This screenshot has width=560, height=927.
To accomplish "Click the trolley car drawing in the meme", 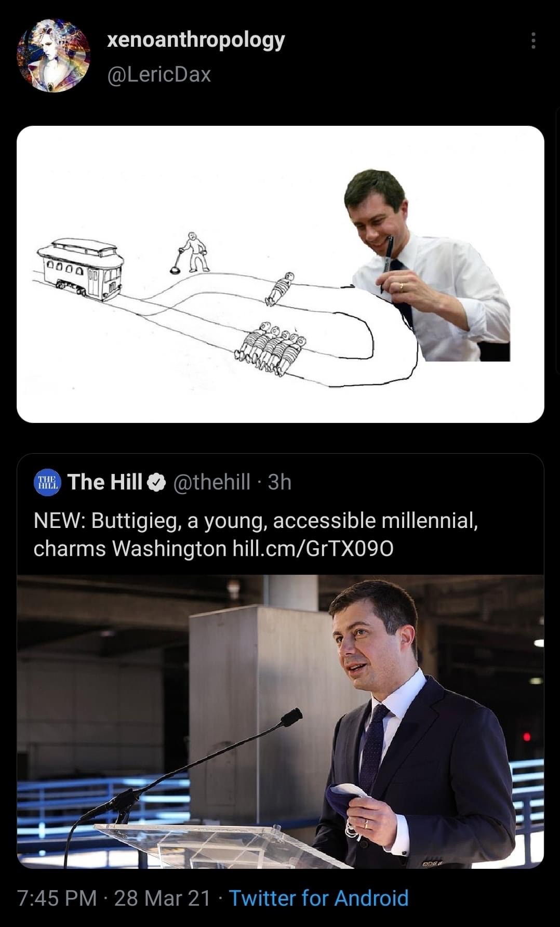I will (x=81, y=269).
